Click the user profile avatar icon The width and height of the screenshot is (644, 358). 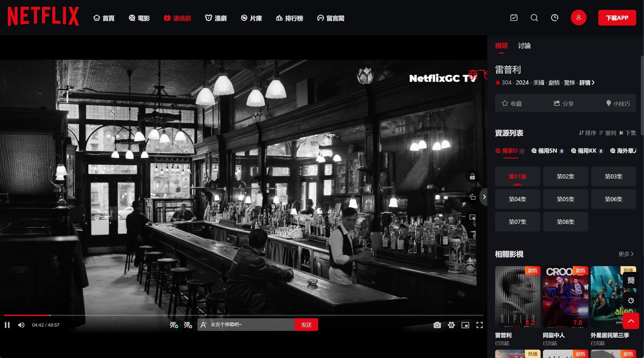click(578, 18)
